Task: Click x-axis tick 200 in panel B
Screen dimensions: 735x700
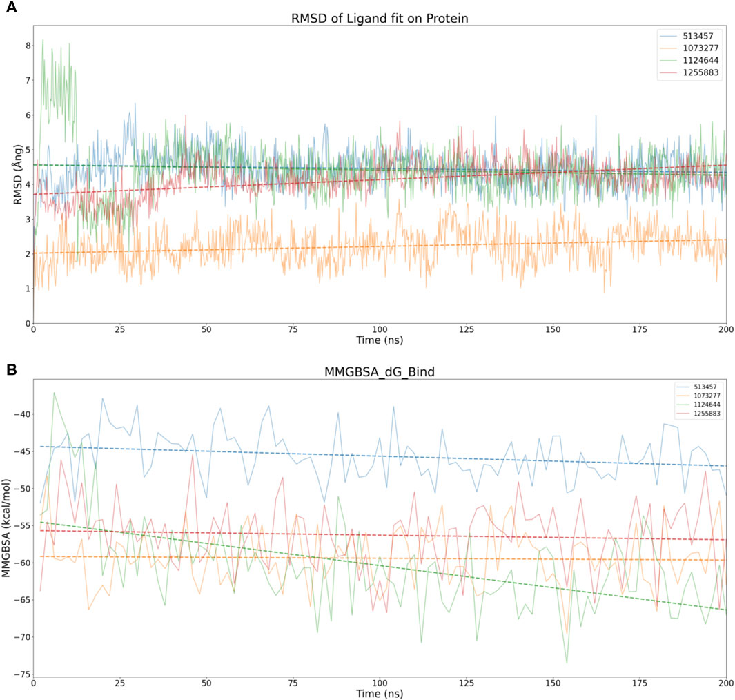Action: (x=726, y=683)
